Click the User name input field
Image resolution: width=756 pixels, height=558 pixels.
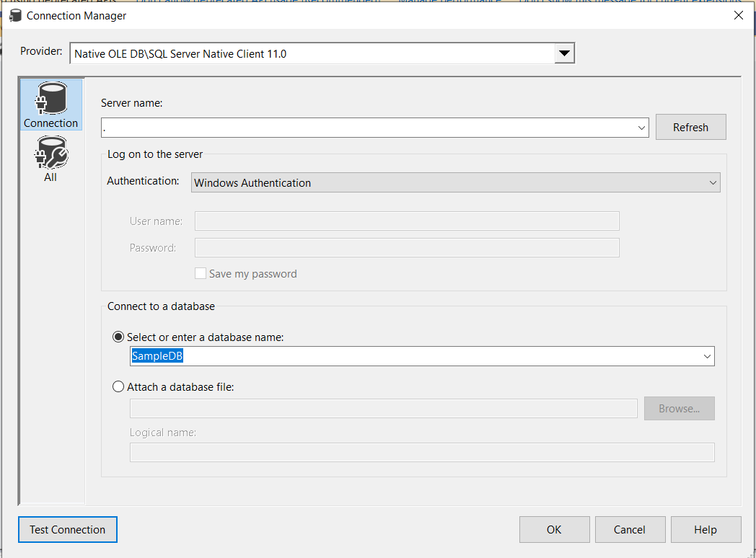point(407,221)
